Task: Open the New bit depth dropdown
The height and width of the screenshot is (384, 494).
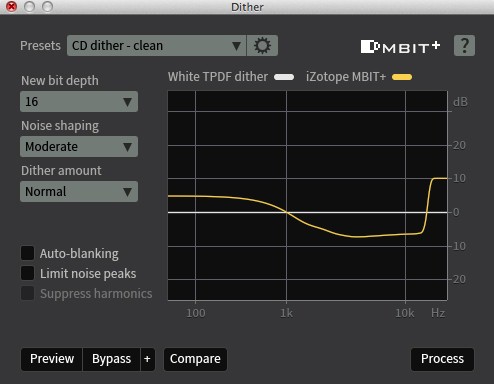Action: tap(79, 102)
